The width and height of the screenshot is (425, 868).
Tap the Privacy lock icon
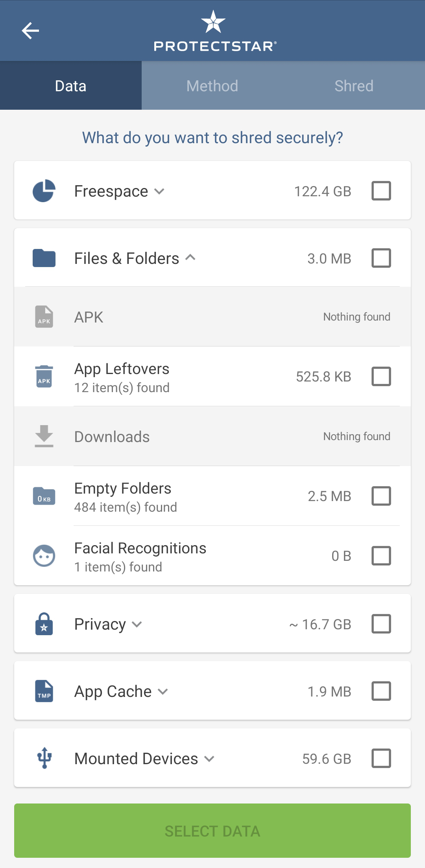point(44,624)
